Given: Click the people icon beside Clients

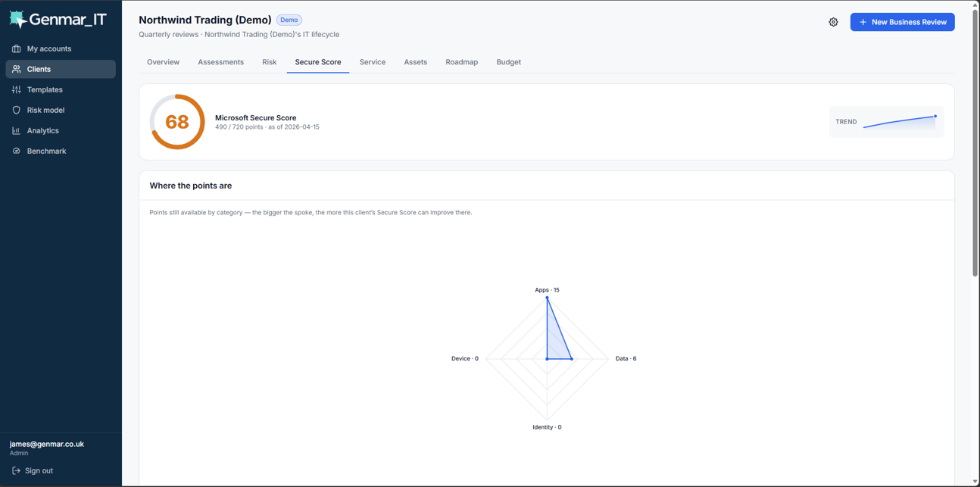Looking at the screenshot, I should [17, 69].
